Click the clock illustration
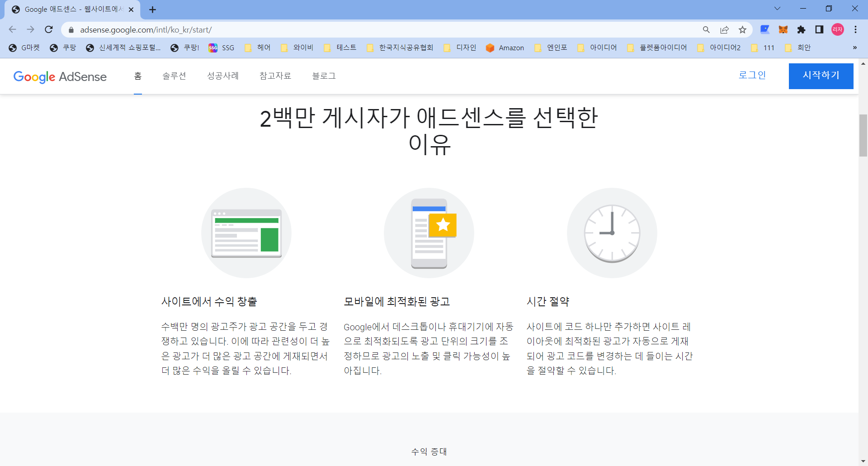Screen dimensions: 868x466 click(612, 233)
